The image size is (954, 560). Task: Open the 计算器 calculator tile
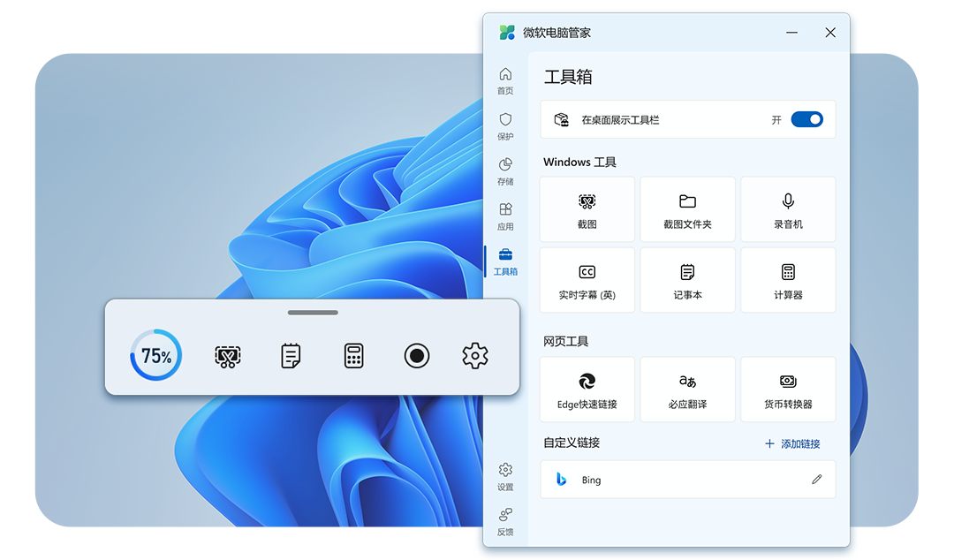[x=788, y=280]
